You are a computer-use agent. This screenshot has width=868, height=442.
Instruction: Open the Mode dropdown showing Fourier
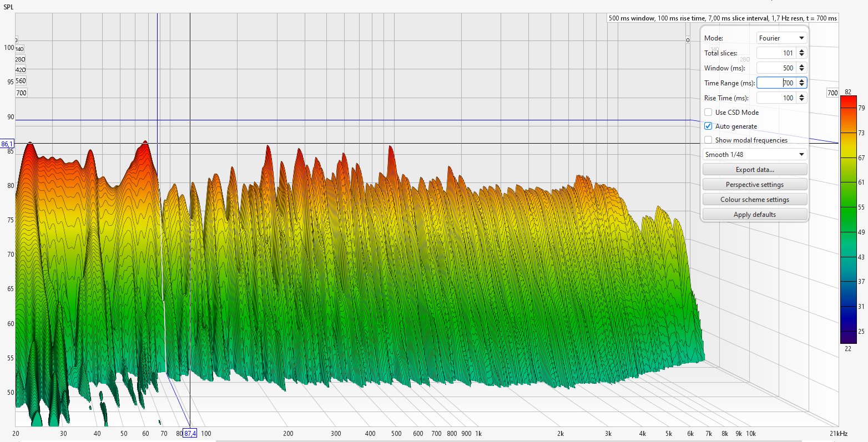[x=782, y=38]
